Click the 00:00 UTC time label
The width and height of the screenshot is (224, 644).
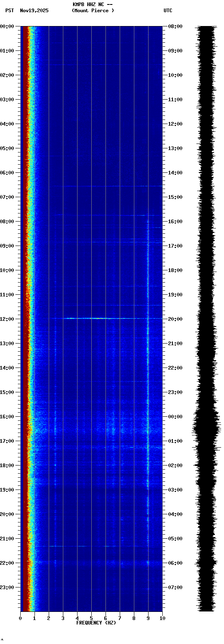(175, 417)
